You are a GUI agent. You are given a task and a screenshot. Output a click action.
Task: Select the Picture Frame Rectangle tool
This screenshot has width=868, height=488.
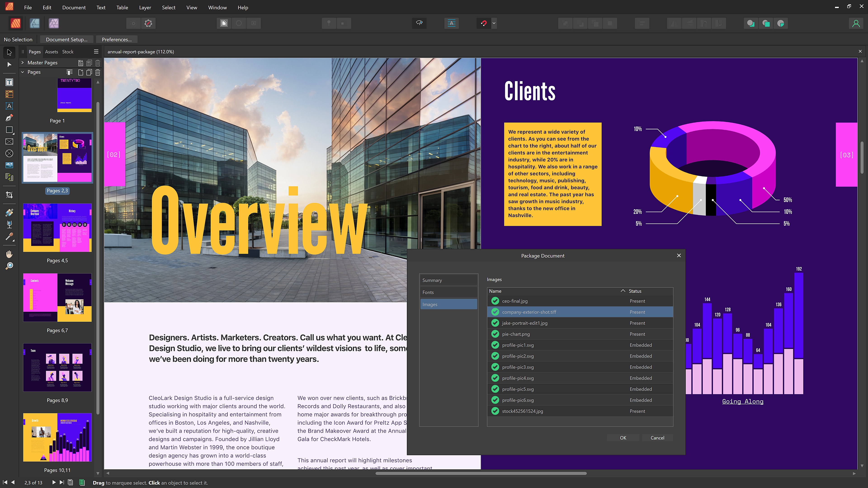point(9,141)
